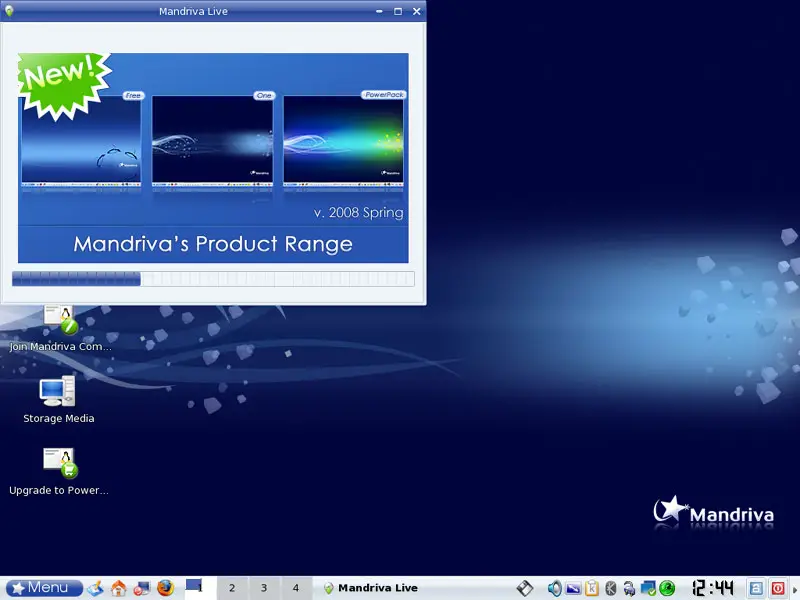This screenshot has height=600, width=800.
Task: Close the Mandriva Live window
Action: (x=417, y=11)
